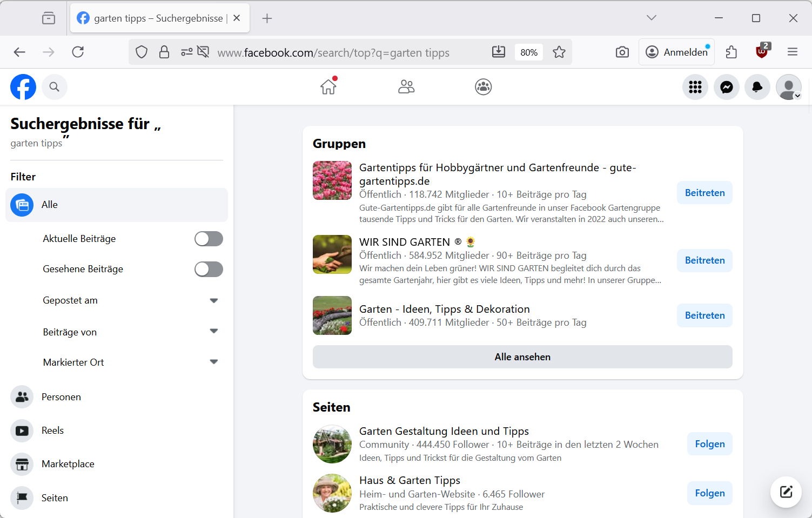Bookmark this page with star icon
The image size is (812, 518).
[x=559, y=52]
